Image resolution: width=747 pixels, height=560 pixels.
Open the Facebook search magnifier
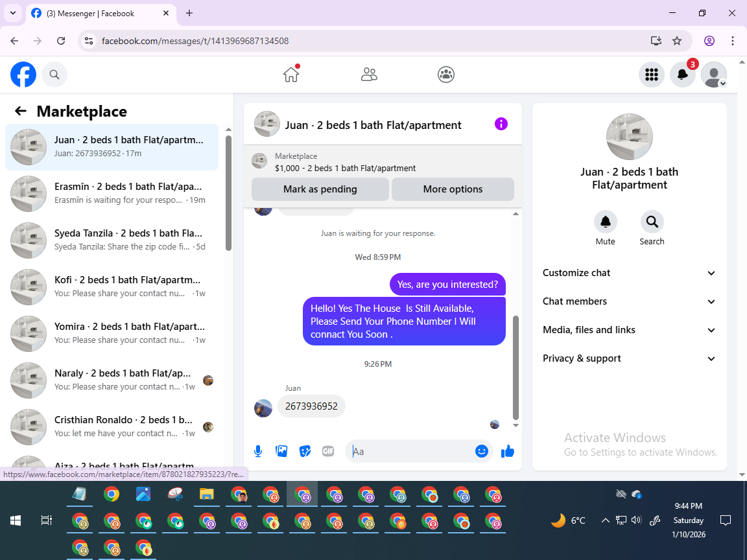click(54, 75)
